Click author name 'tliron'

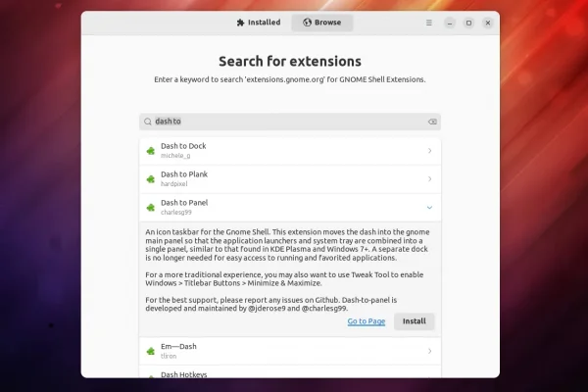[169, 356]
